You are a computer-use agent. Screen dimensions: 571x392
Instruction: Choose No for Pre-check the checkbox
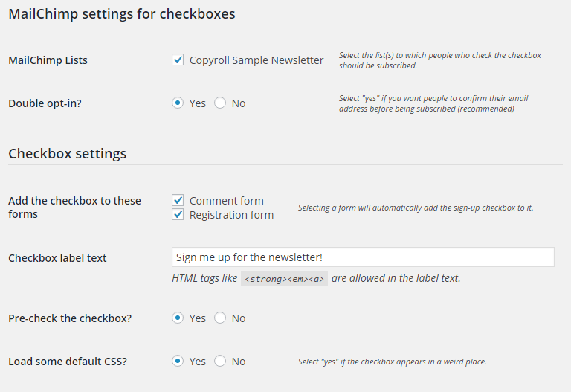point(220,318)
